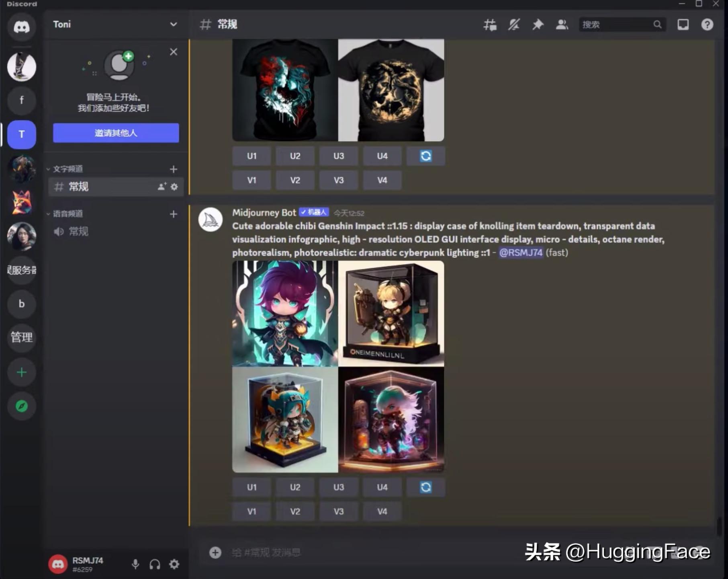The width and height of the screenshot is (728, 579).
Task: Re-roll the chibi images with refresh icon
Action: click(x=426, y=487)
